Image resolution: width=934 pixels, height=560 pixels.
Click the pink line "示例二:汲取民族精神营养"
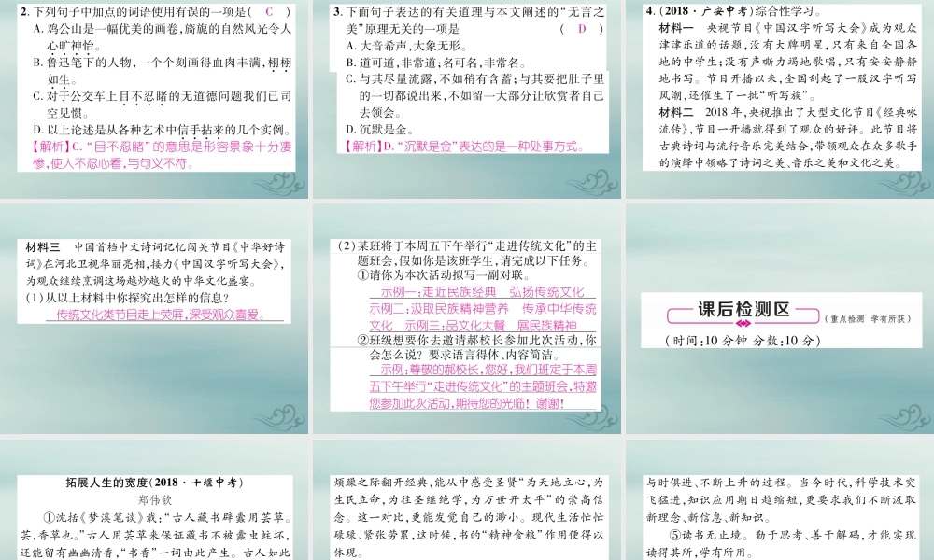483,308
